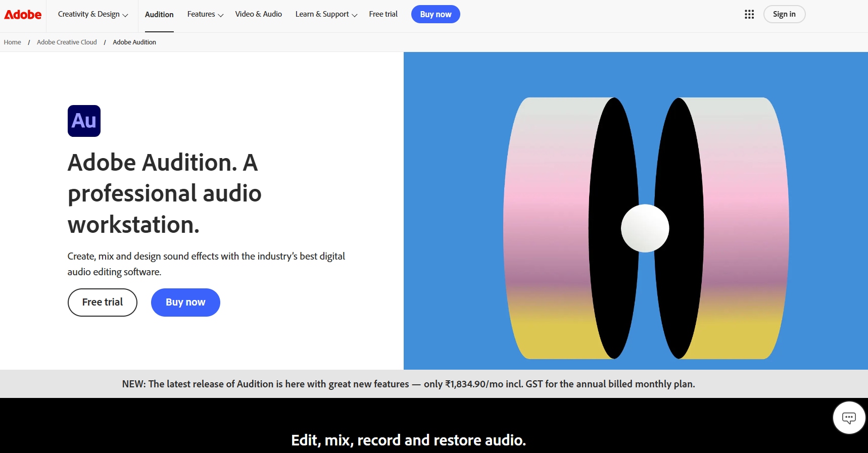Viewport: 868px width, 453px height.
Task: Expand the Features dropdown
Action: (205, 14)
